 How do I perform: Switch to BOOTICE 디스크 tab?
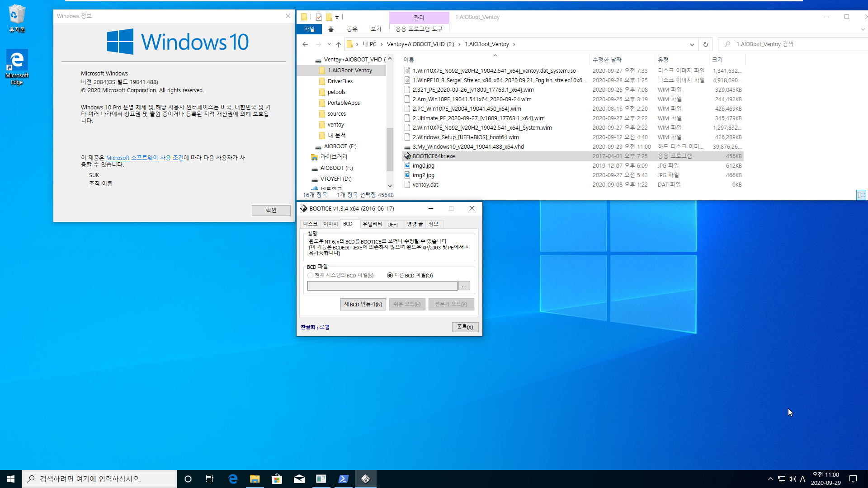[310, 224]
